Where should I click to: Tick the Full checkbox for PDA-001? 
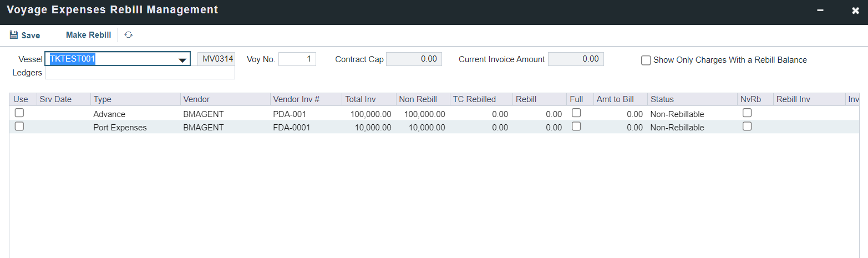point(576,113)
